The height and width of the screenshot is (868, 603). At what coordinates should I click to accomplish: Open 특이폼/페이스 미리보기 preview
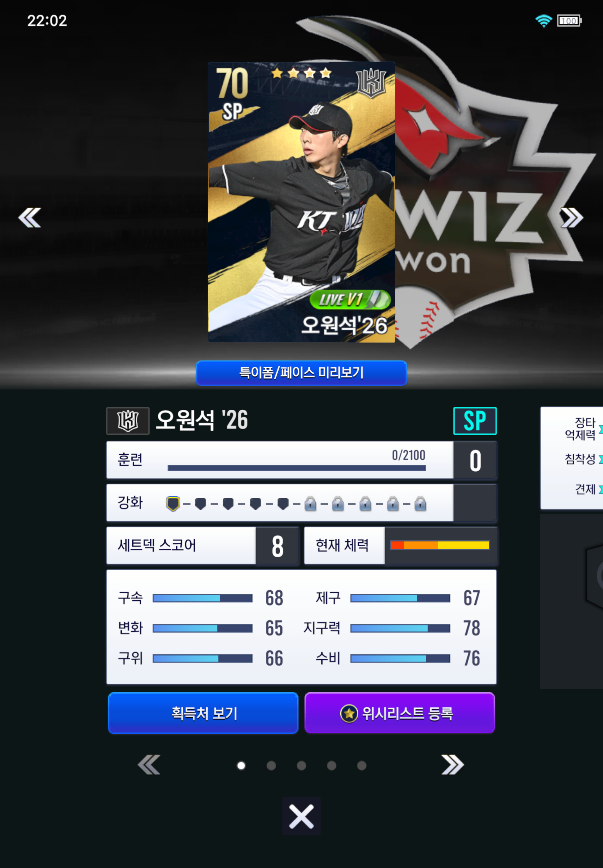click(x=301, y=373)
